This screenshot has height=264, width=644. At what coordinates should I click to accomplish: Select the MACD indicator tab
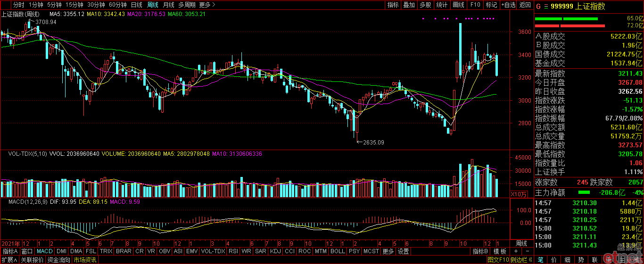45,251
